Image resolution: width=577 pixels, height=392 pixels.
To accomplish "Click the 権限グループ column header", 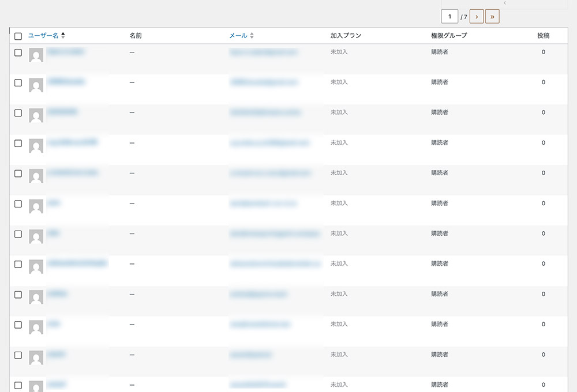I will click(449, 35).
